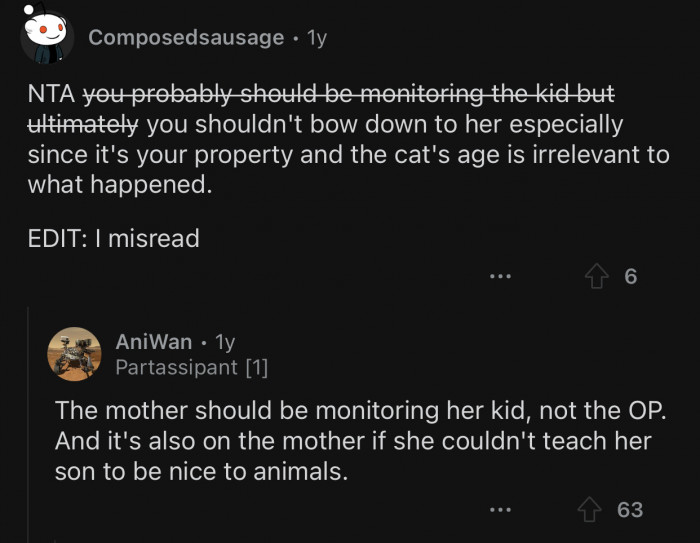The width and height of the screenshot is (700, 543).
Task: Click the Partassipant [1] user flair
Action: pos(191,367)
